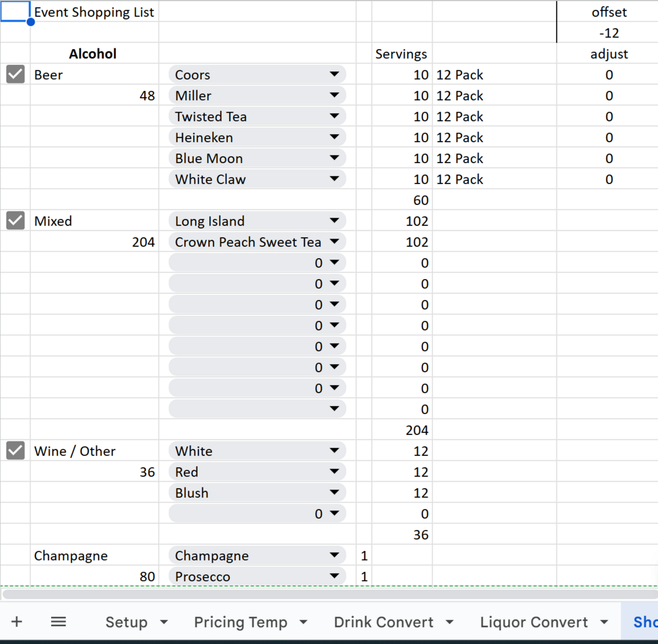The image size is (658, 644).
Task: Expand Crown Peach Sweet Tea dropdown
Action: pyautogui.click(x=257, y=242)
